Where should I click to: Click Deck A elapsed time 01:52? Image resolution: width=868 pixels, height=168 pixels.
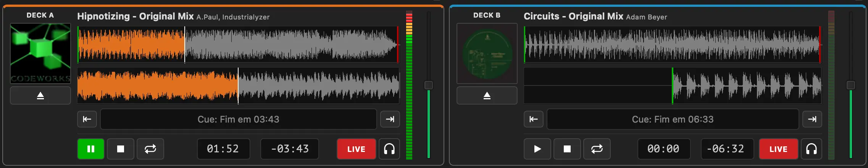coord(223,149)
